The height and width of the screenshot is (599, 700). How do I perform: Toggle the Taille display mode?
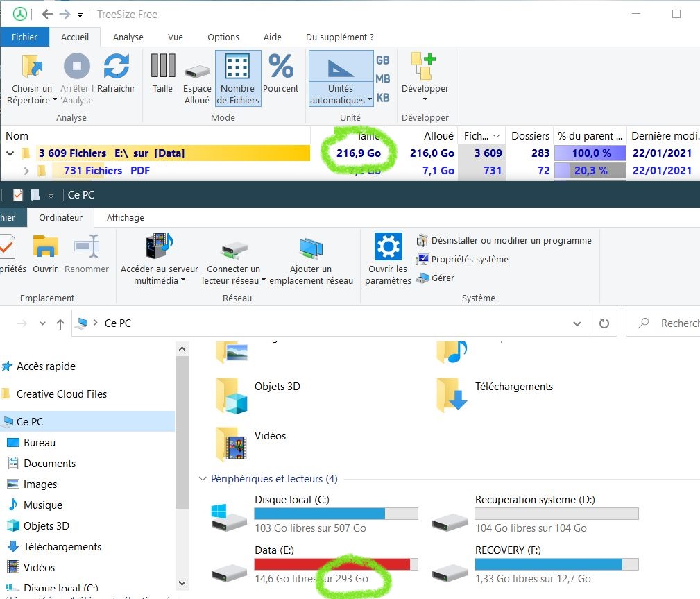[162, 67]
